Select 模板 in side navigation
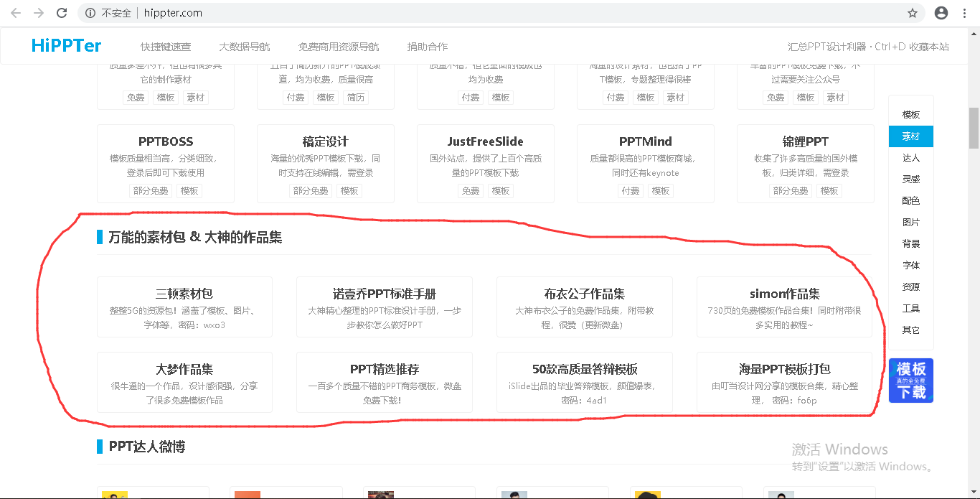Viewport: 980px width, 499px height. 911,115
